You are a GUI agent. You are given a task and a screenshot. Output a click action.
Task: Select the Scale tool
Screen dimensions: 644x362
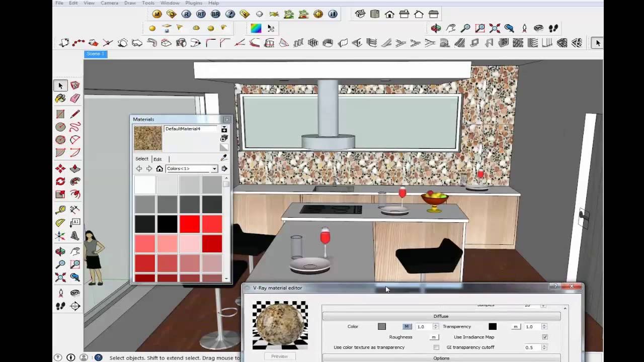click(60, 195)
